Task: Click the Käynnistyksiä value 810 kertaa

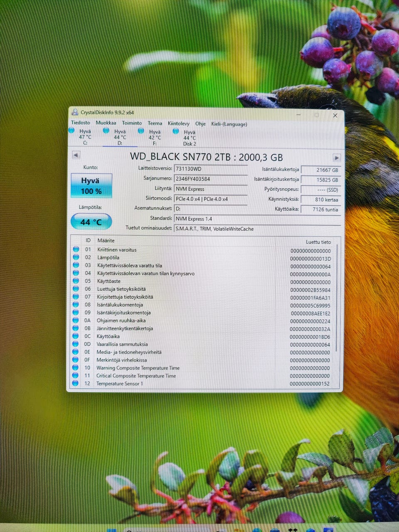Action: point(320,199)
